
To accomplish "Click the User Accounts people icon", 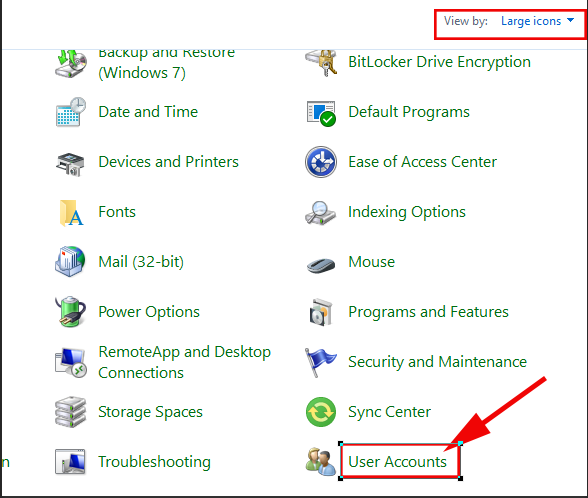I will (x=321, y=462).
